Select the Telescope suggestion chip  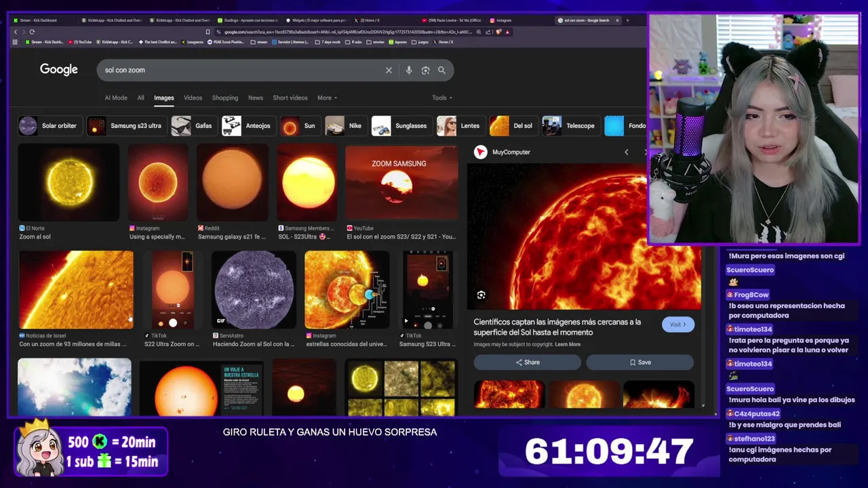570,125
